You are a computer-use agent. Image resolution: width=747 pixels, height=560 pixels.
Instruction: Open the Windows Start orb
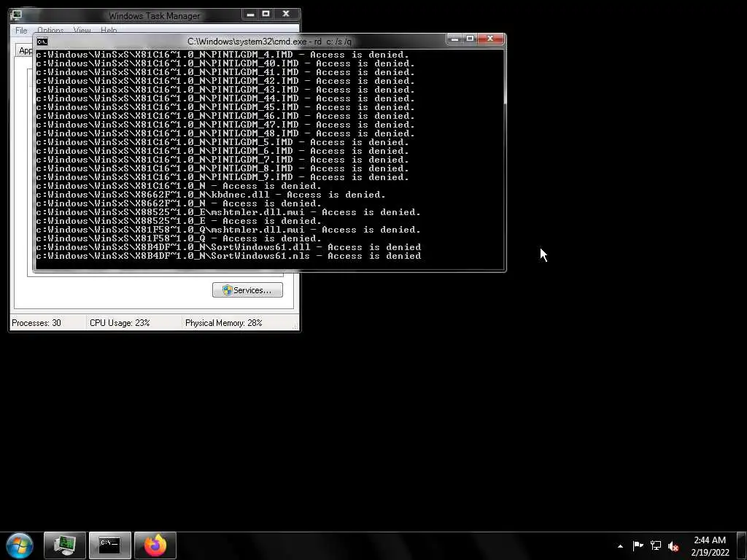pyautogui.click(x=20, y=545)
